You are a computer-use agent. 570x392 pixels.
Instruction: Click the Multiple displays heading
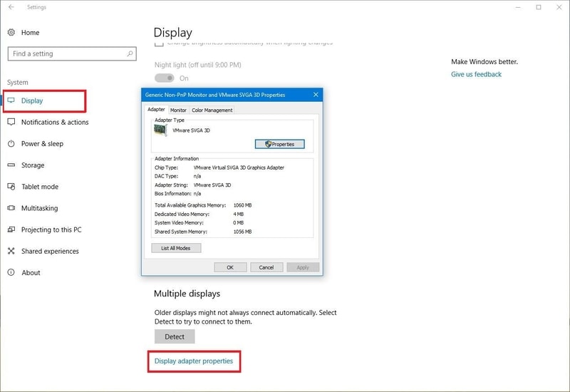point(187,294)
